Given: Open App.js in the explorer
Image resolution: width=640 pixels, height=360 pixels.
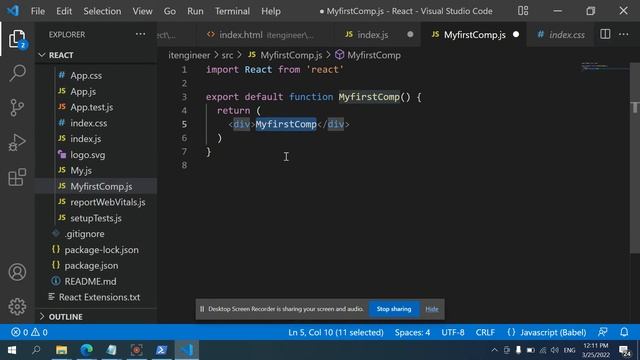Looking at the screenshot, I should pyautogui.click(x=83, y=91).
